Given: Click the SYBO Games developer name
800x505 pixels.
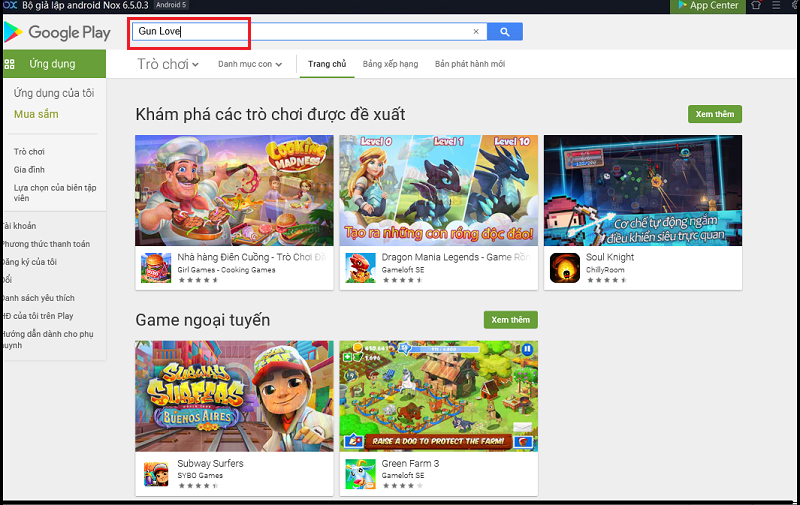Looking at the screenshot, I should click(x=200, y=475).
